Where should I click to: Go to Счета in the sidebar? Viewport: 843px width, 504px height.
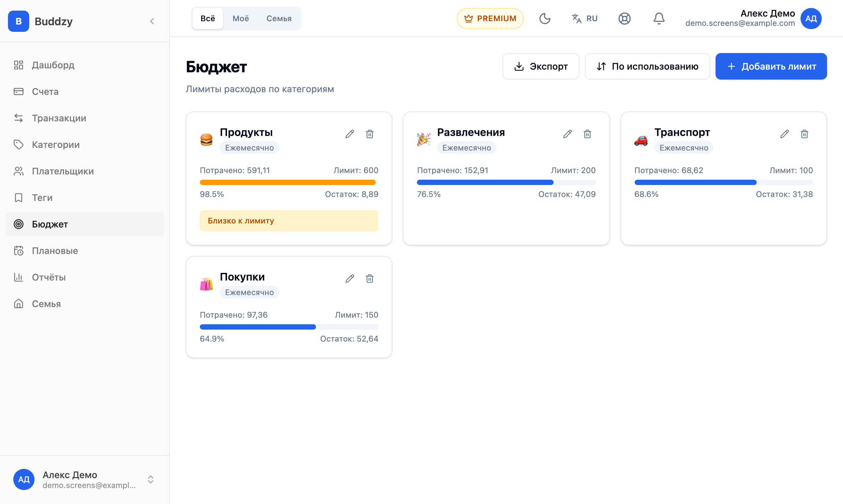pos(85,92)
